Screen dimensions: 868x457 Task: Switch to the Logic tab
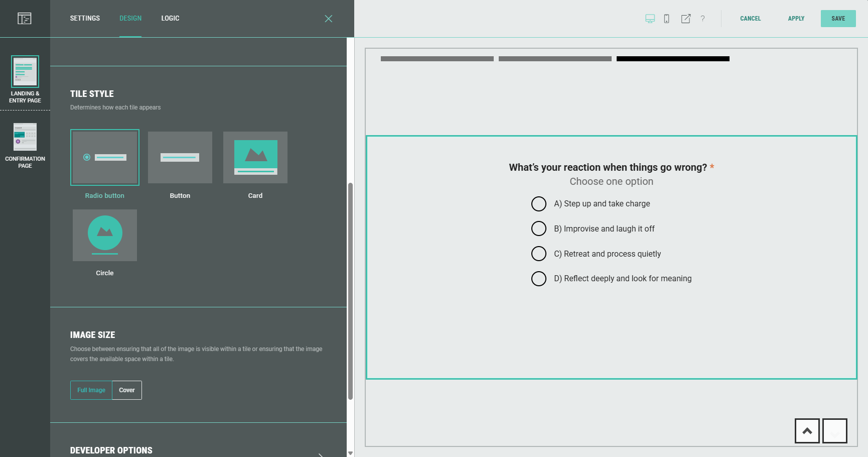point(170,19)
